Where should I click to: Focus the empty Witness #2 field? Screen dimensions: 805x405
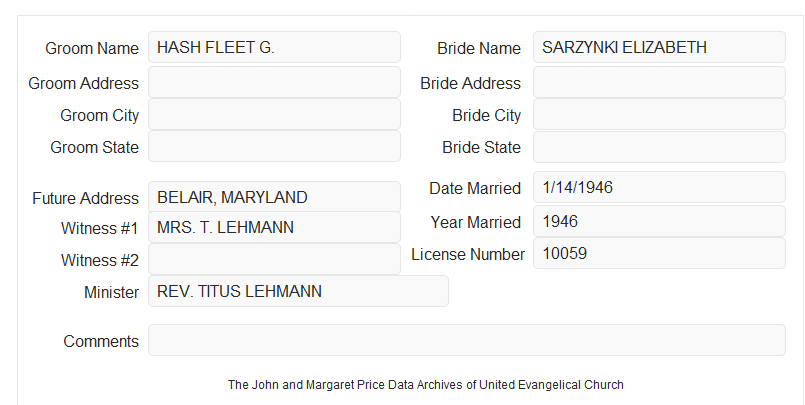[x=274, y=259]
